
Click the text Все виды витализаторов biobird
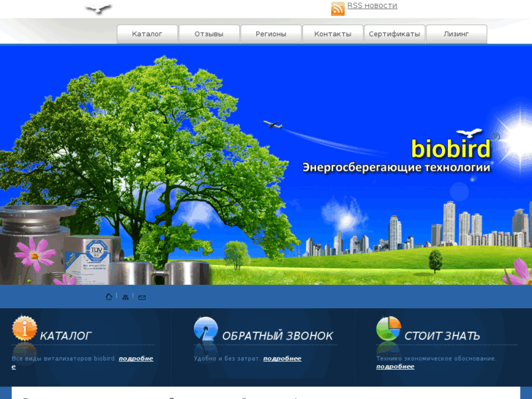64,359
